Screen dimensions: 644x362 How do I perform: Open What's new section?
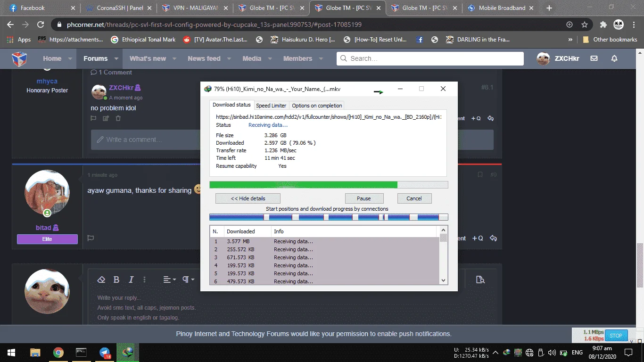click(148, 58)
